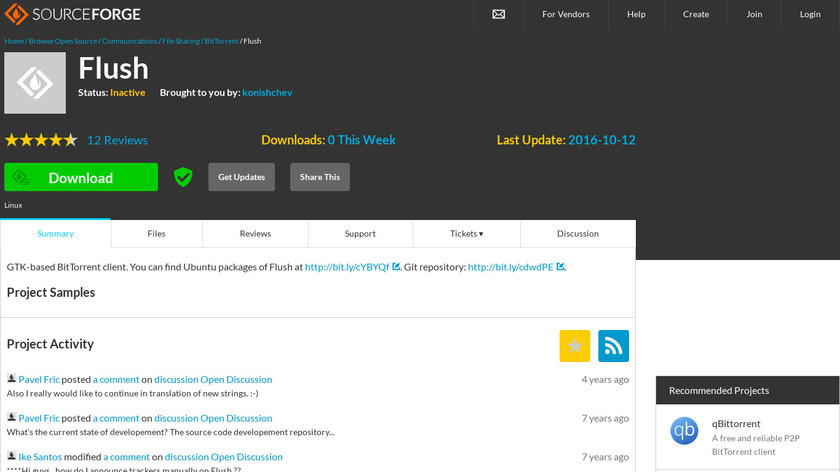840x472 pixels.
Task: Click the Get Updates button
Action: [241, 177]
